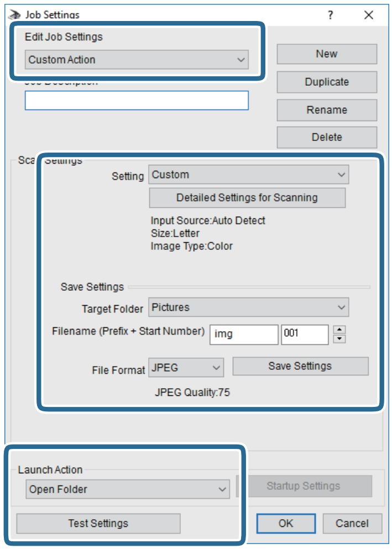The height and width of the screenshot is (549, 392).
Task: Click the Save Settings button
Action: 300,366
